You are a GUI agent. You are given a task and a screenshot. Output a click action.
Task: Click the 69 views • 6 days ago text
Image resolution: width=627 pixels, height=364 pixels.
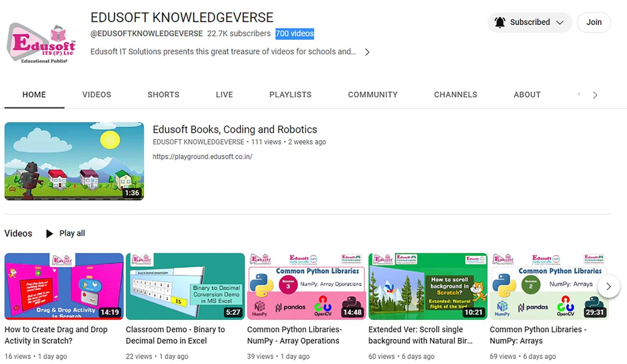point(523,357)
